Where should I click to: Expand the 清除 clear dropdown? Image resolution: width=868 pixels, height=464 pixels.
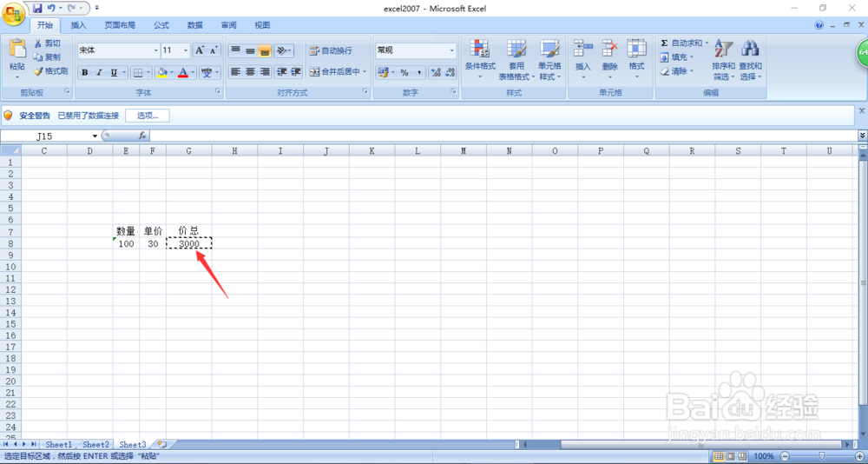[x=692, y=71]
